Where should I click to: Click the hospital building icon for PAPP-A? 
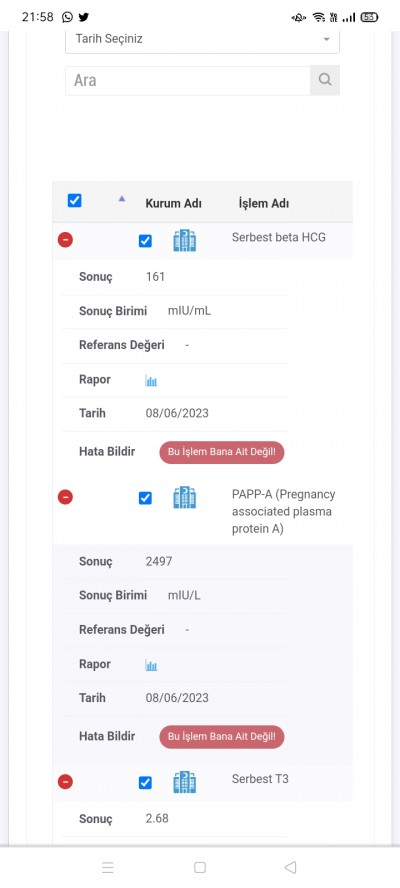184,498
